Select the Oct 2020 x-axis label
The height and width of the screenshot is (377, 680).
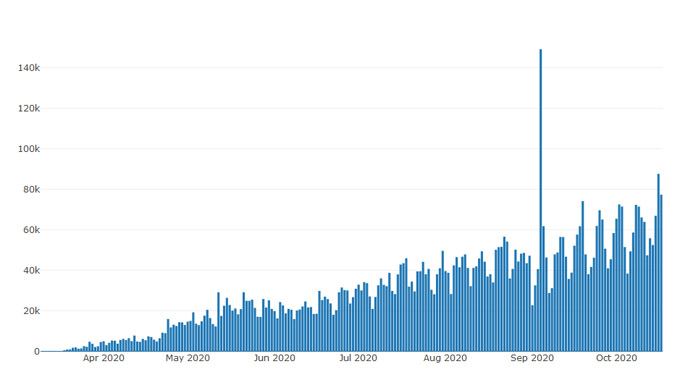pyautogui.click(x=616, y=358)
